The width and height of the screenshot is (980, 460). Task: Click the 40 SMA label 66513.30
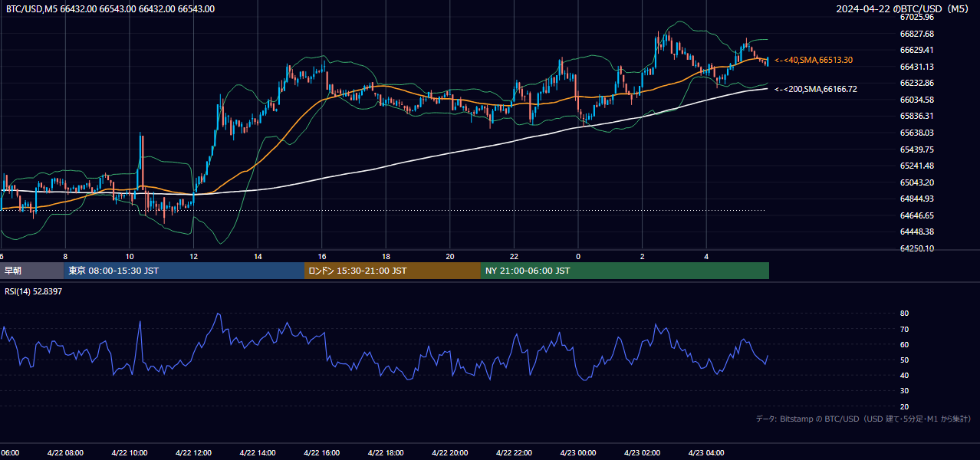click(x=814, y=60)
